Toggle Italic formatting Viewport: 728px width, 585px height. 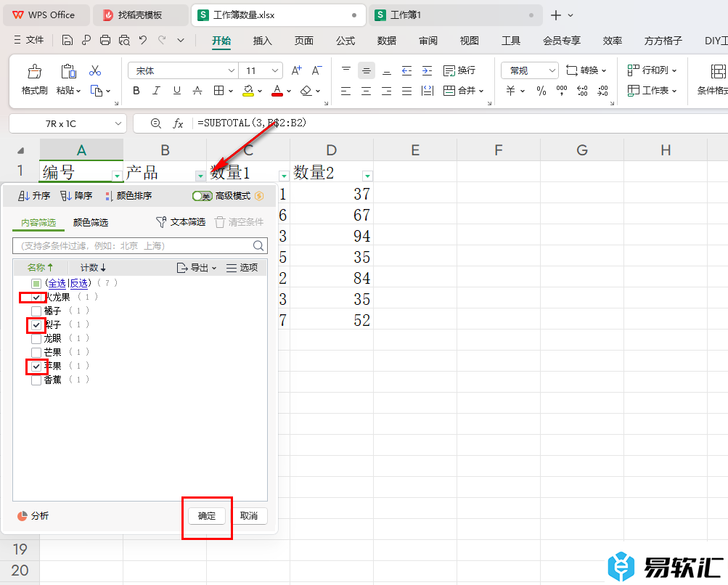(157, 91)
